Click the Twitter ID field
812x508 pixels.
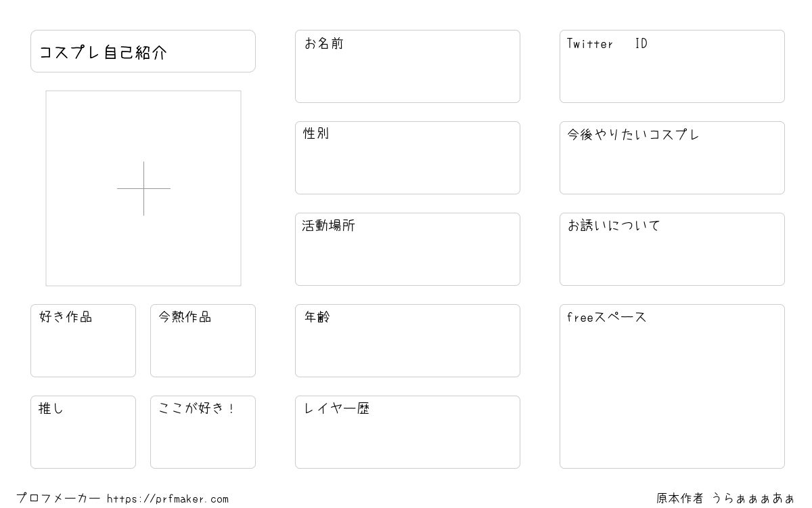pyautogui.click(x=672, y=66)
